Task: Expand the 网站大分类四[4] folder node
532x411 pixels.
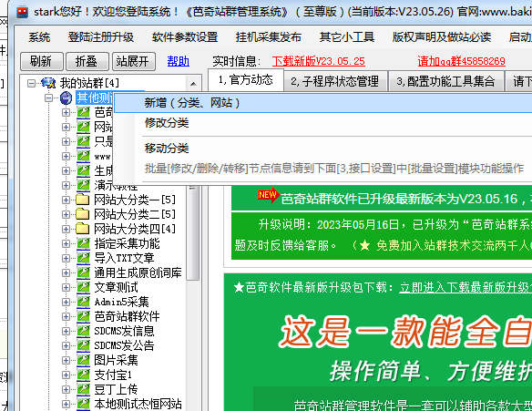Action: [66, 229]
